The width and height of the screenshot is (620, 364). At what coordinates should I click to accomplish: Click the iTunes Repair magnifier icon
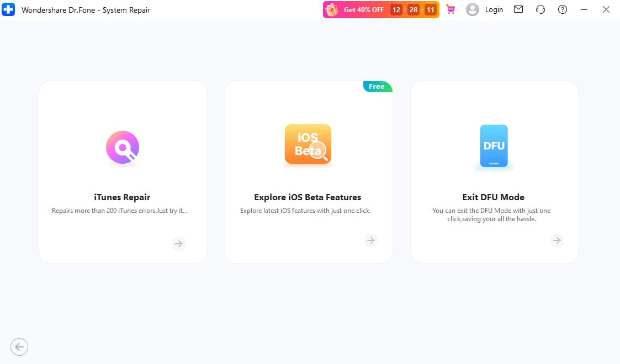click(x=123, y=147)
